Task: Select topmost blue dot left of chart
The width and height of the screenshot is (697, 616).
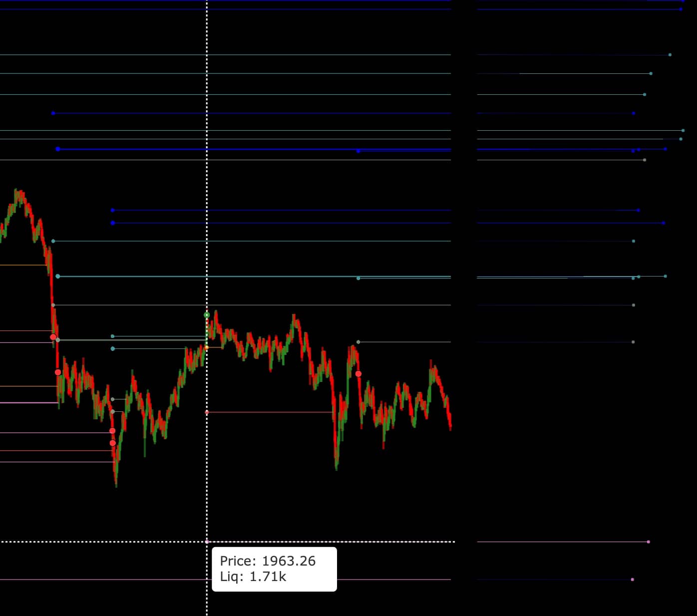Action: (53, 113)
